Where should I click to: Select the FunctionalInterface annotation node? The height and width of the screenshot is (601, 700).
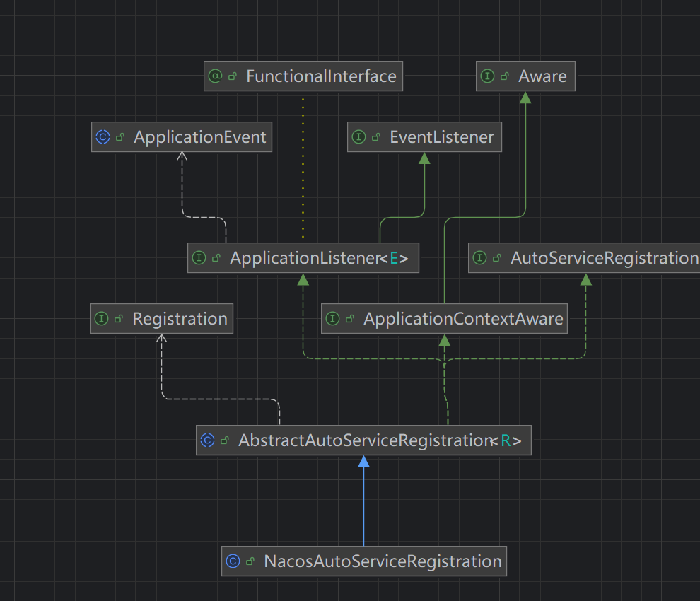coord(303,76)
